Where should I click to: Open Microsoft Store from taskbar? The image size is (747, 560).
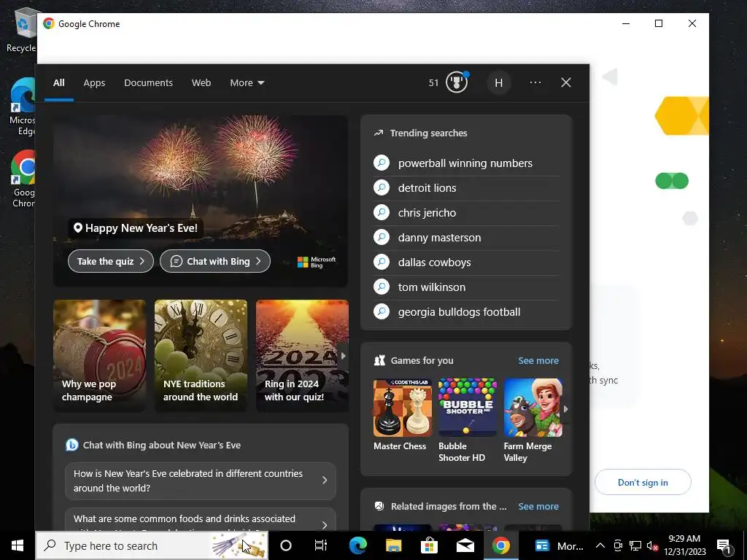(429, 545)
